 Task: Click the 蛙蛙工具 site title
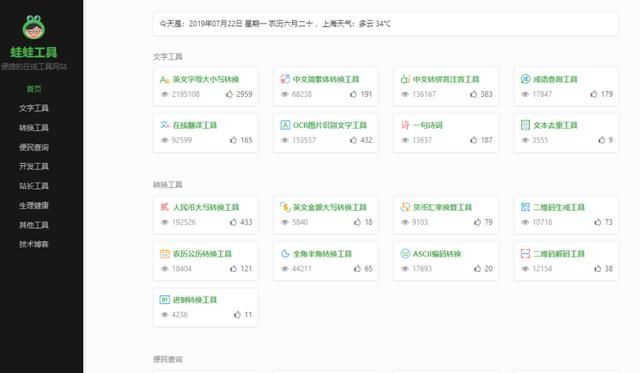pos(34,52)
